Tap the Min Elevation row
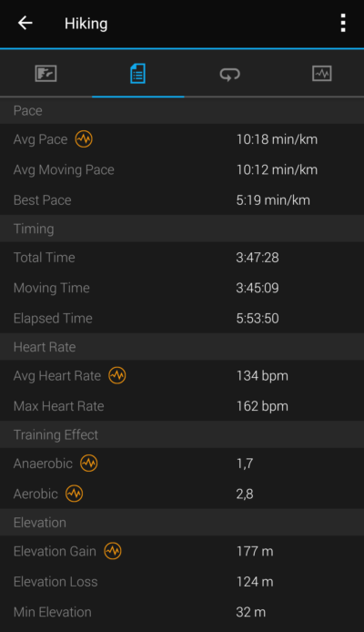The image size is (364, 632). [182, 612]
